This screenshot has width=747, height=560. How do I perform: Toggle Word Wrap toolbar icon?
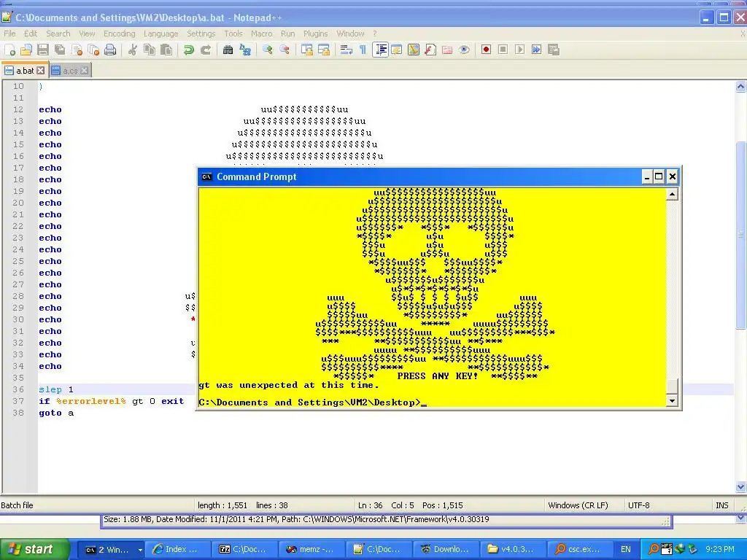(347, 50)
